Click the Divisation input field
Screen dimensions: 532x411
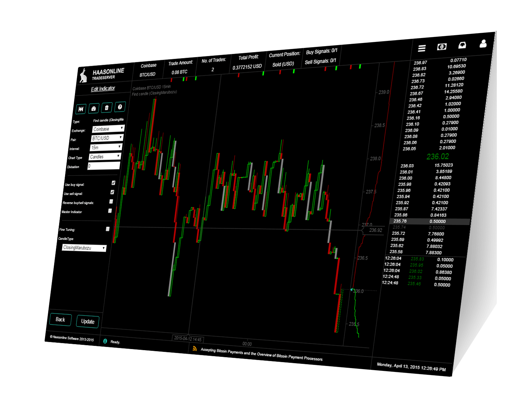point(104,166)
